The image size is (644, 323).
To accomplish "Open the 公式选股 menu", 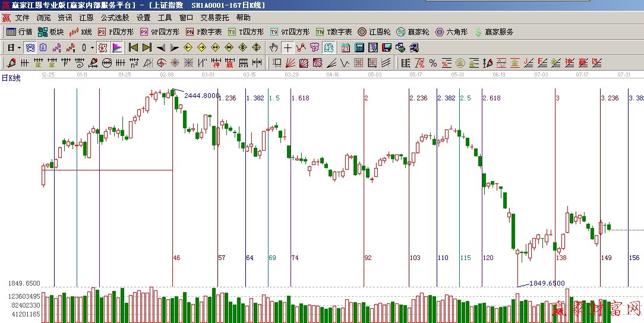I will pos(115,18).
